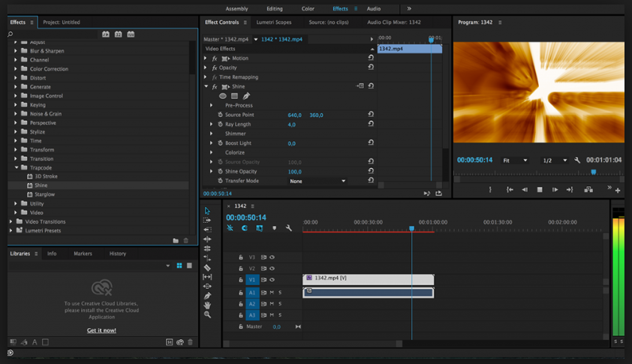Expand the Pre-Process group in Shine

(x=211, y=105)
